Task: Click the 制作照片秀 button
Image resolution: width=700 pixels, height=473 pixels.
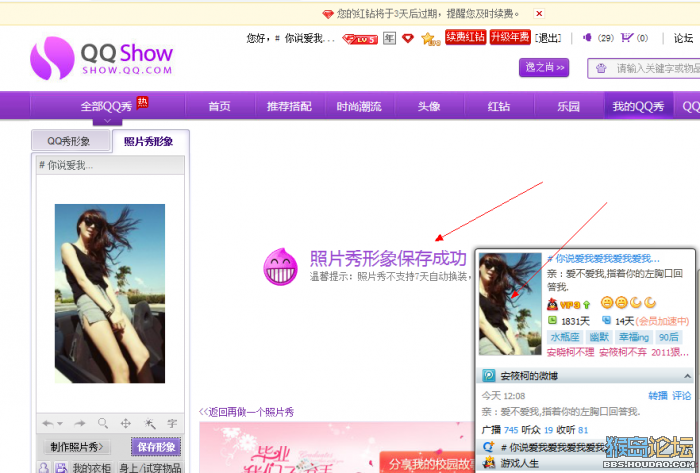Action: click(77, 447)
